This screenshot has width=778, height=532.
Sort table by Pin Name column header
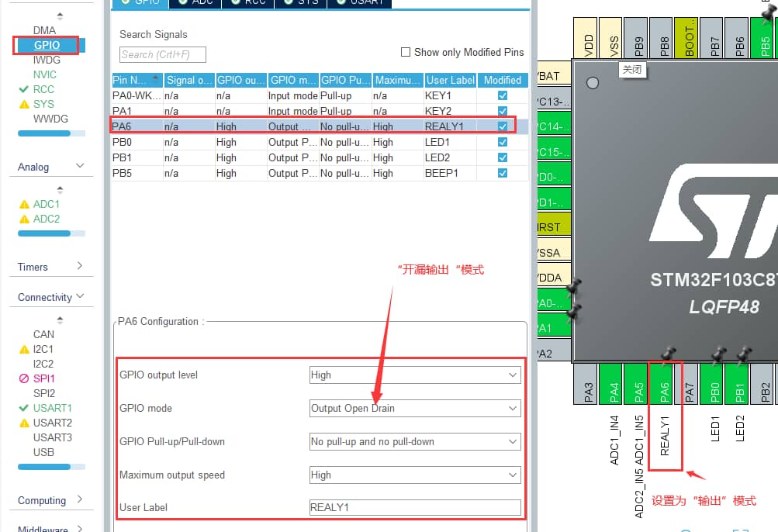pos(137,80)
